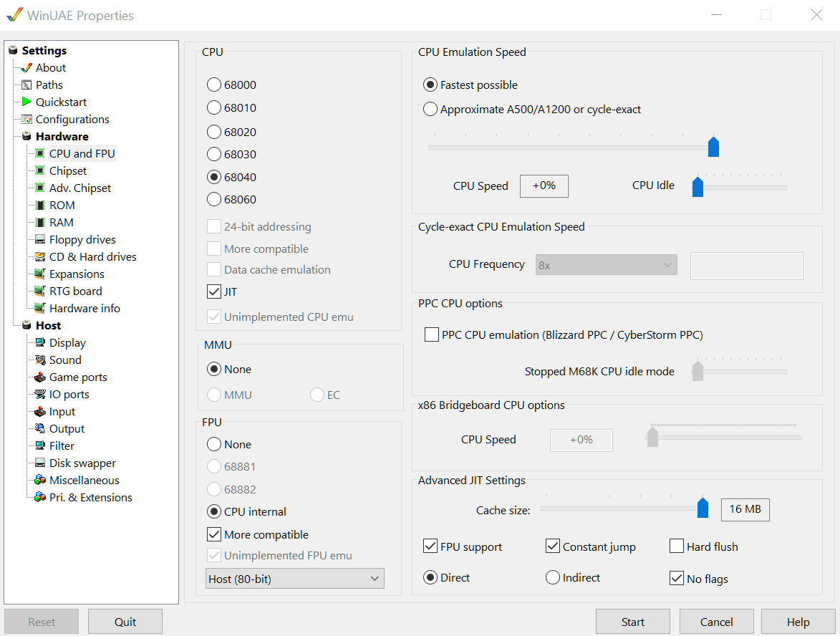Click the RTG board icon
The width and height of the screenshot is (840, 636).
tap(39, 291)
